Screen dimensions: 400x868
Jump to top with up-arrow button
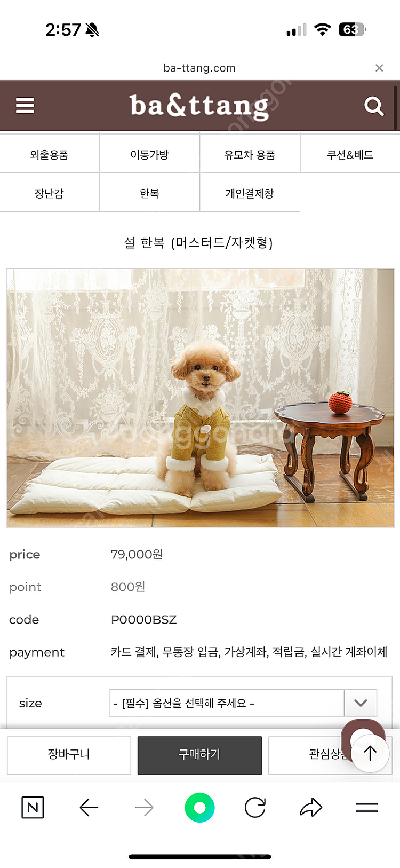(370, 753)
